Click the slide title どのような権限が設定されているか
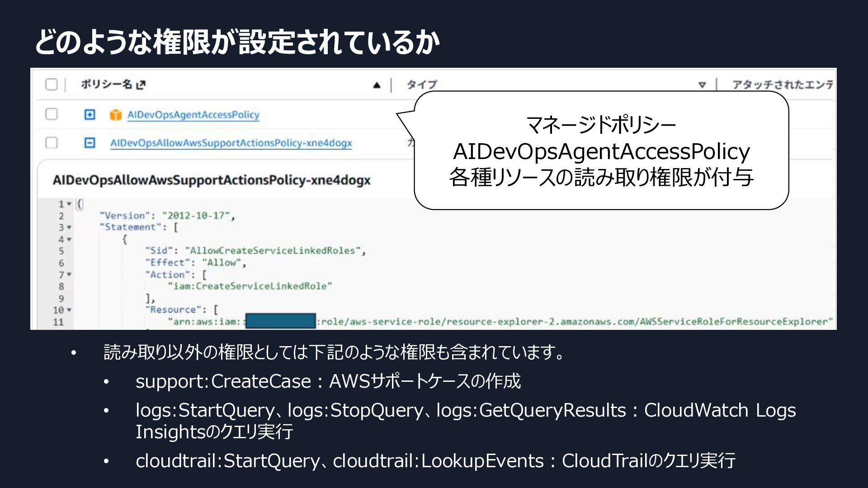Image resolution: width=868 pixels, height=488 pixels. (x=237, y=42)
